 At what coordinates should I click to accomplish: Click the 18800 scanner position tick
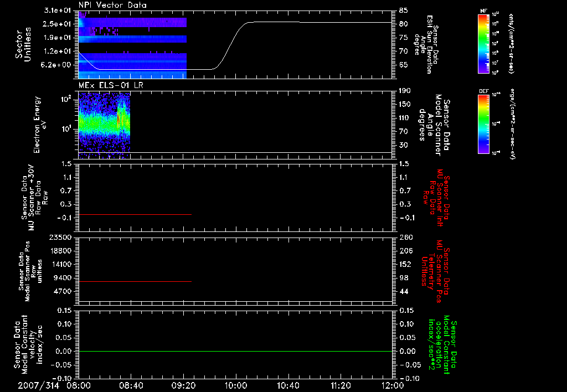60,251
